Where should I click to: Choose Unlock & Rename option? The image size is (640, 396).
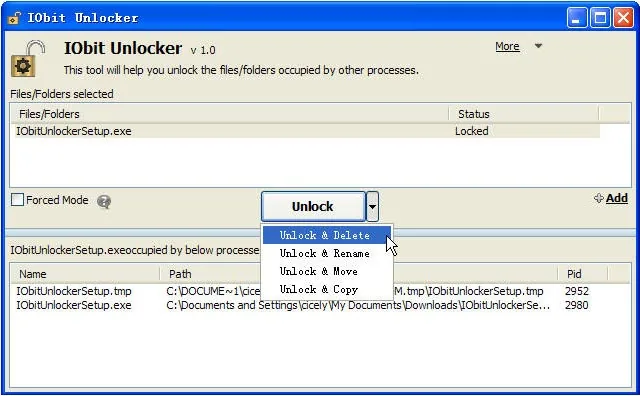(x=324, y=253)
